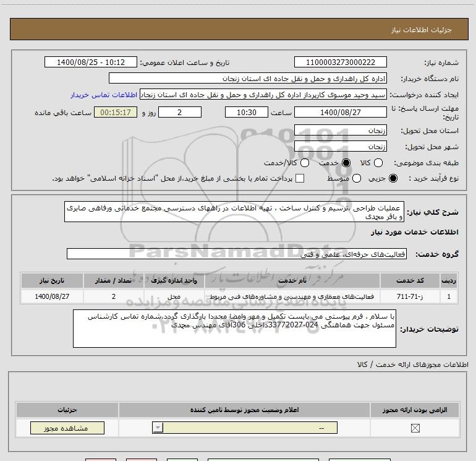Click the شماره نیاز field 1100003273000222
This screenshot has width=476, height=461.
tap(340, 62)
